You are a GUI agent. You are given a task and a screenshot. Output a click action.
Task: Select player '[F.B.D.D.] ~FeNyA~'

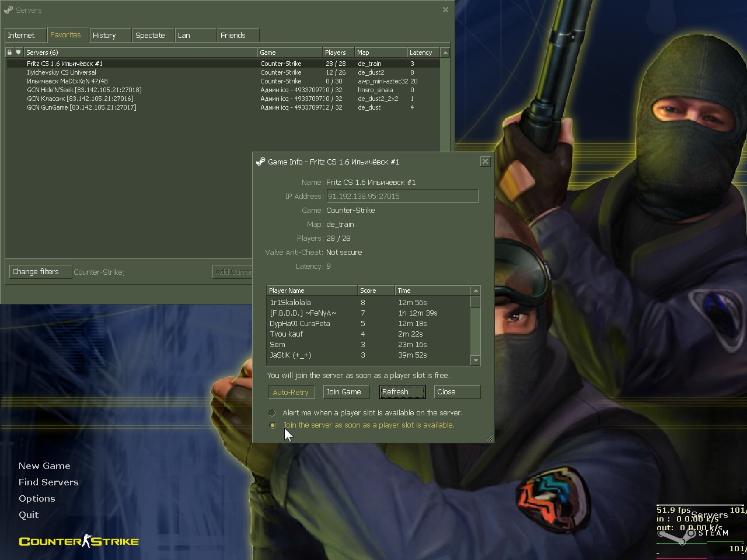(x=369, y=313)
